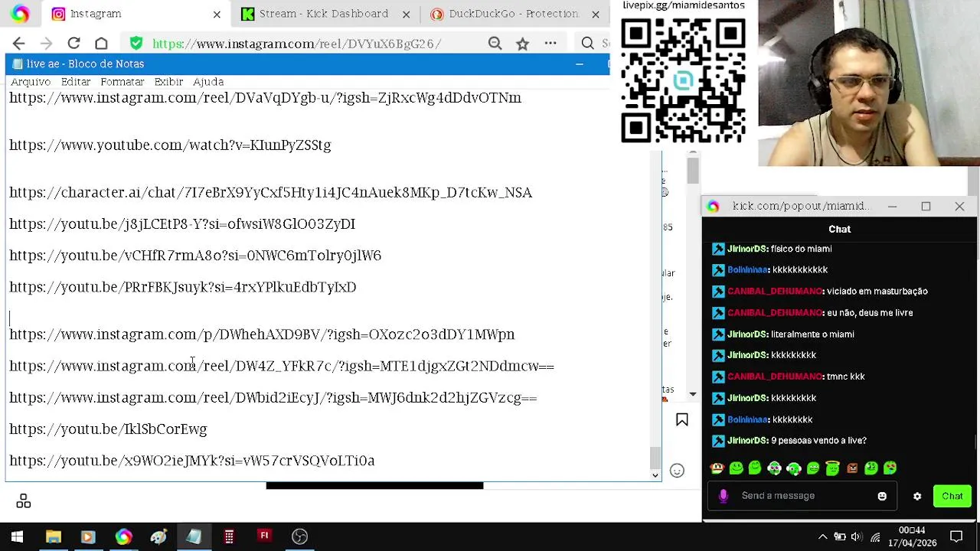Open the emoji picker in message field
The width and height of the screenshot is (980, 551).
click(x=882, y=496)
